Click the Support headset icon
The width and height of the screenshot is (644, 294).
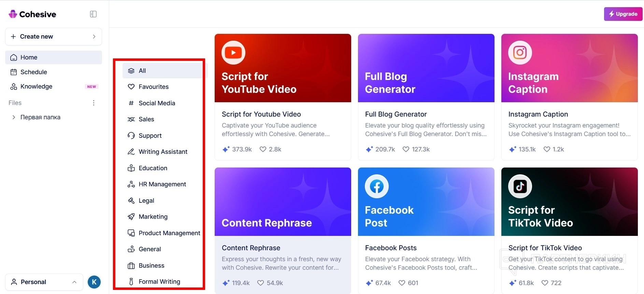[x=131, y=136]
